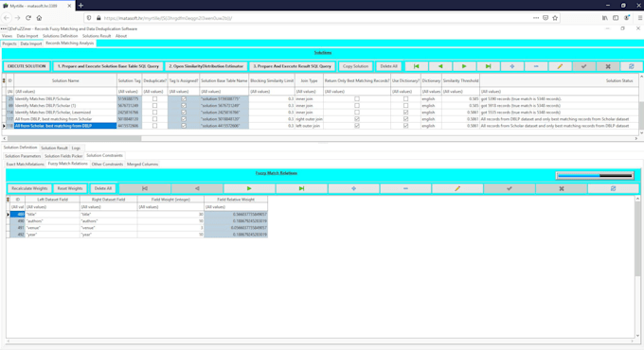Go to previous Fuzzy Match Relations record
Viewport: 644px width, 350px height.
click(197, 188)
